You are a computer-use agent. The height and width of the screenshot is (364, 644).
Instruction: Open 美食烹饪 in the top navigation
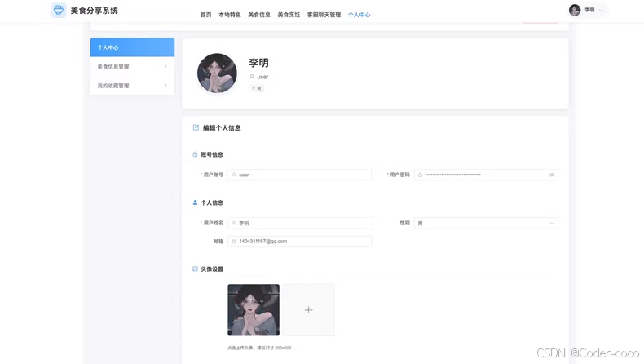pyautogui.click(x=289, y=15)
